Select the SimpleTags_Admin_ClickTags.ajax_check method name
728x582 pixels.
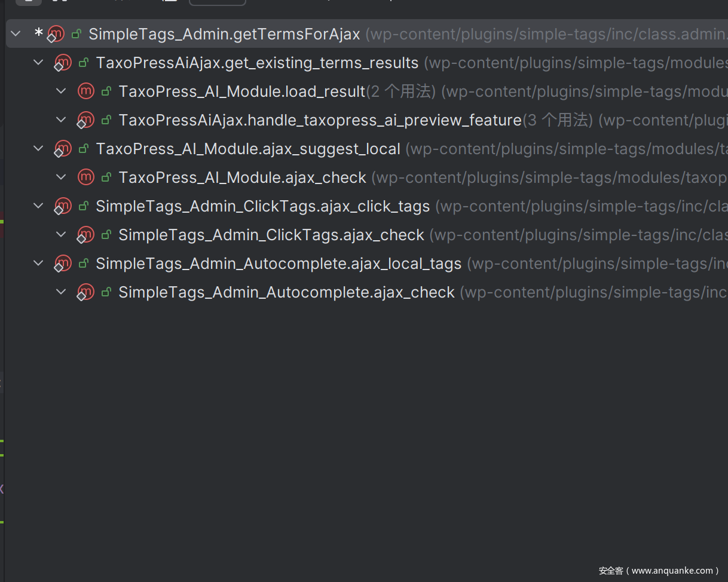[x=271, y=235]
